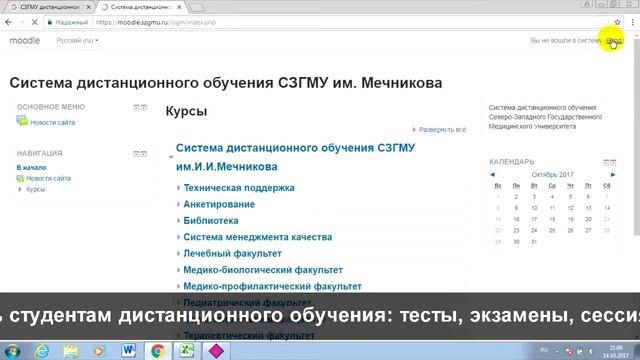
Task: Hide the Календарь block
Action: point(606,162)
